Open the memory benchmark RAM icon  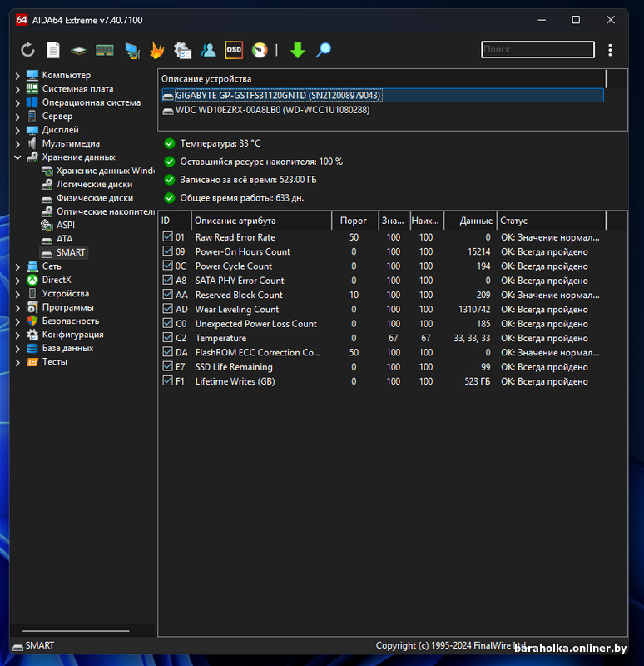click(x=105, y=50)
